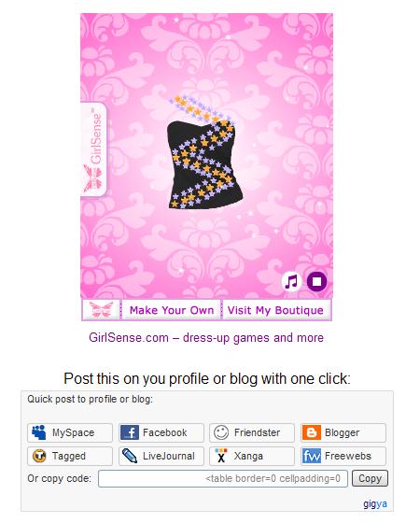The height and width of the screenshot is (523, 420).
Task: Copy the embed code with Copy button
Action: click(x=370, y=478)
